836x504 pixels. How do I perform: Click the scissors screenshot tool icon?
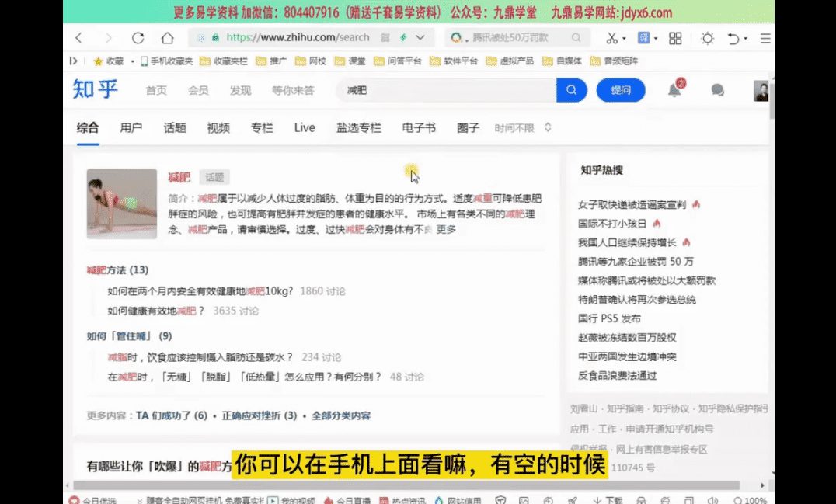point(612,38)
